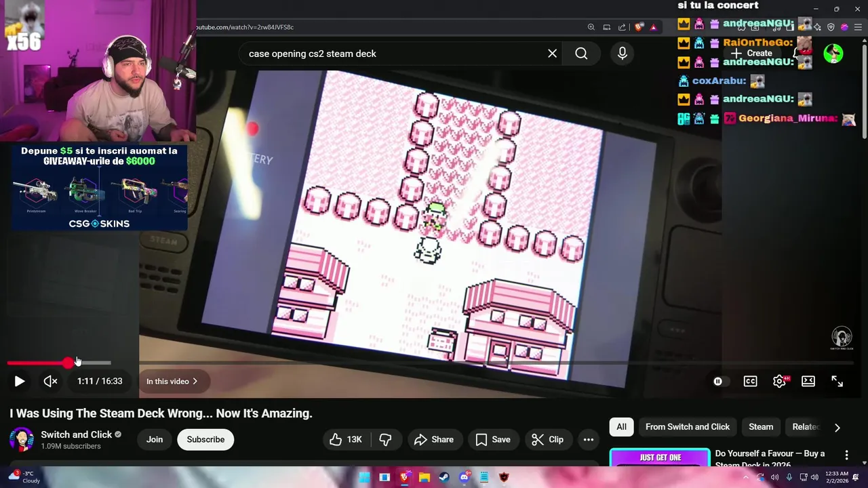Click the install/cast screen icon in the address bar
This screenshot has height=488, width=868.
click(607, 27)
